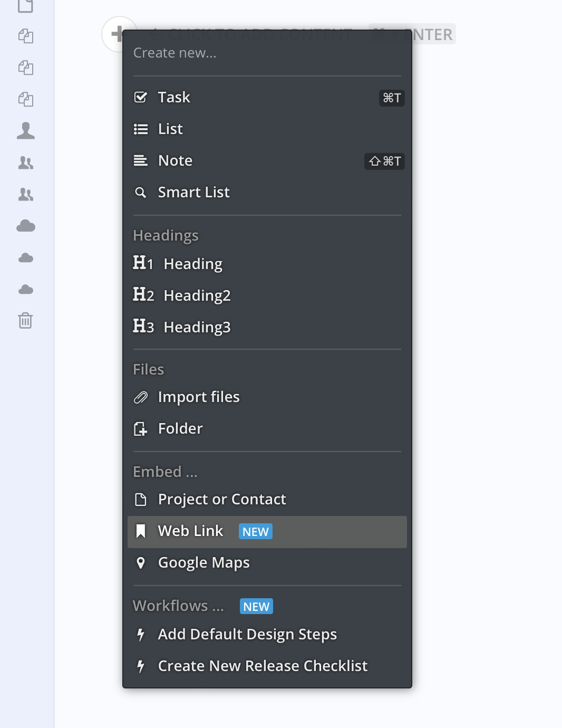The width and height of the screenshot is (562, 728).
Task: Click the largest cloud icon in sidebar
Action: 26,226
